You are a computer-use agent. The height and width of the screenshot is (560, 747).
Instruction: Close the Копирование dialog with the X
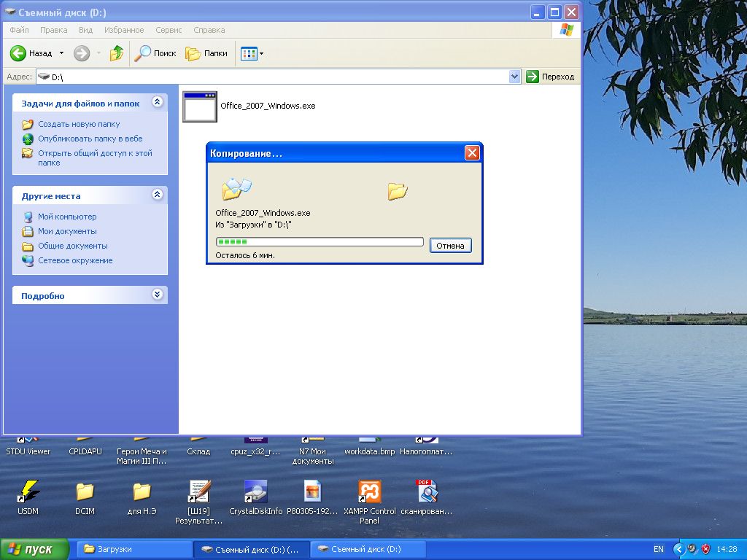pos(472,153)
